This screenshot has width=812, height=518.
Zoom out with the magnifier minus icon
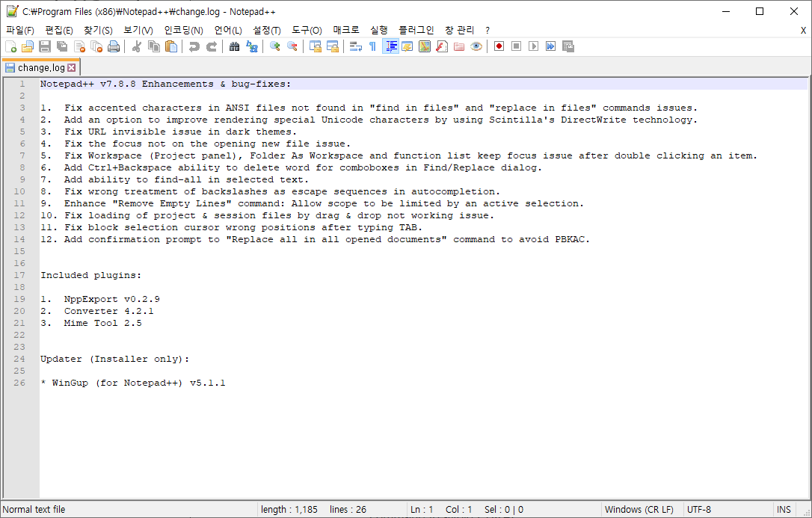tap(292, 46)
